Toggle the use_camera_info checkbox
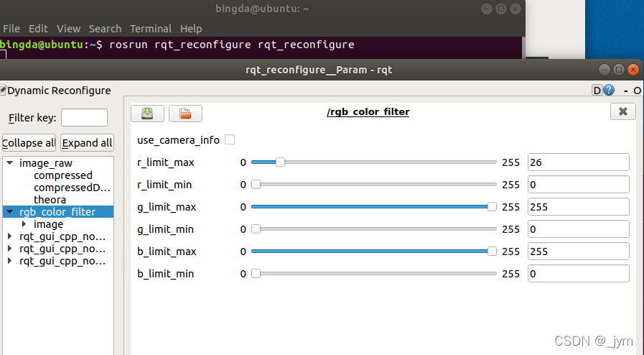The image size is (644, 355). coord(230,139)
